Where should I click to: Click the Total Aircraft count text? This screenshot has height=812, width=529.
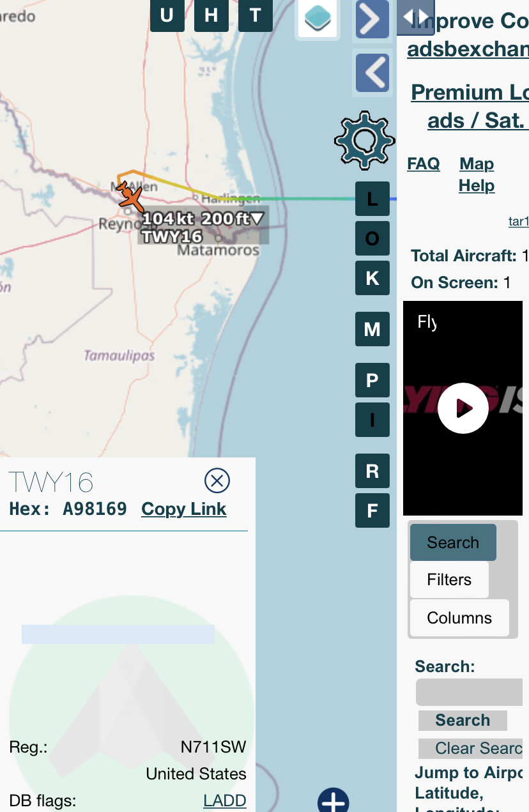pos(470,256)
